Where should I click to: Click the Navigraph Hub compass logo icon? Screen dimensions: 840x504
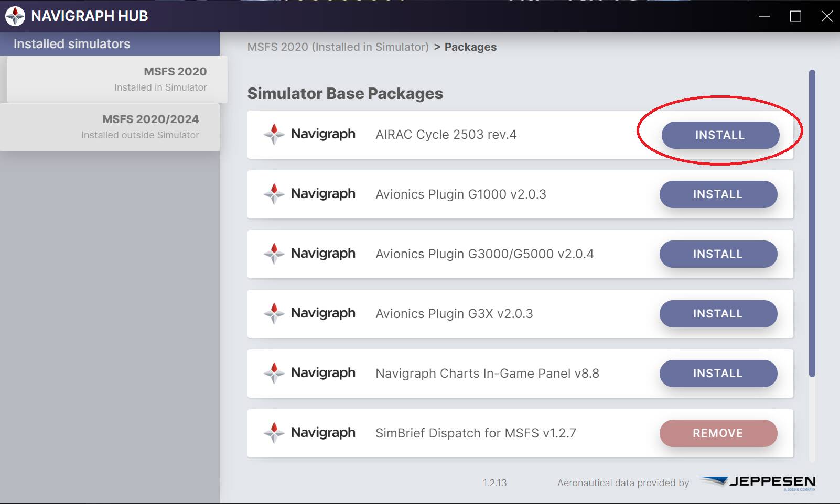point(15,16)
